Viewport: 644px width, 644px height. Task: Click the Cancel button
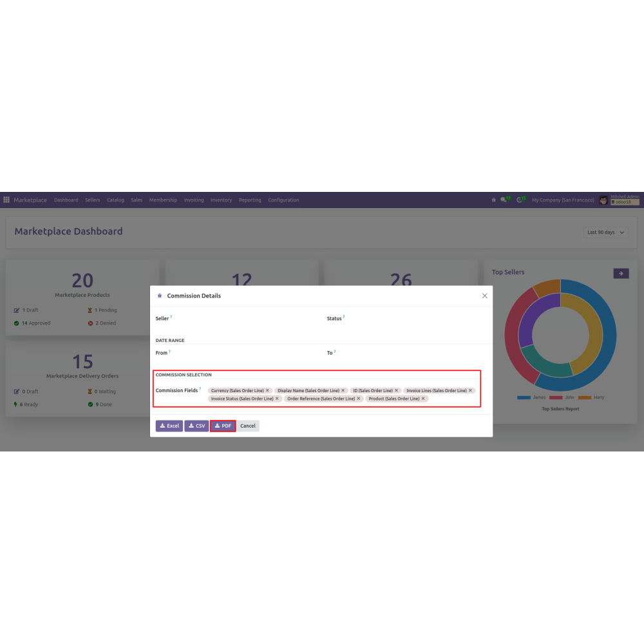coord(248,426)
